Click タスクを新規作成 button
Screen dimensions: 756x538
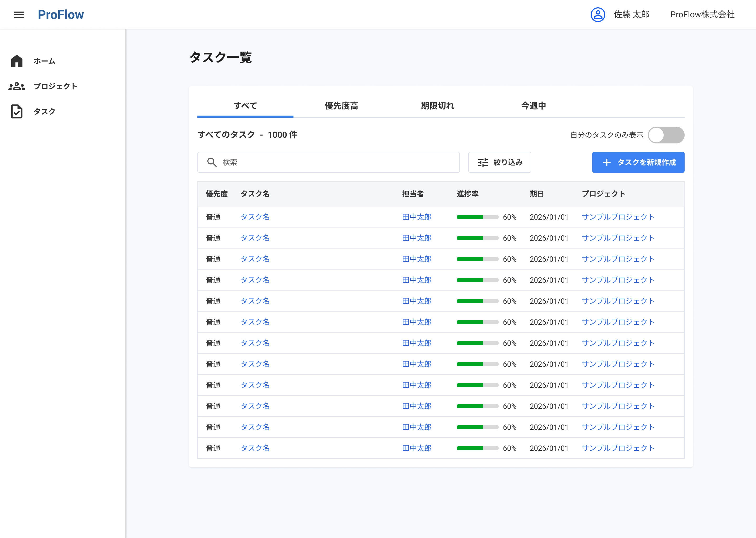point(638,162)
